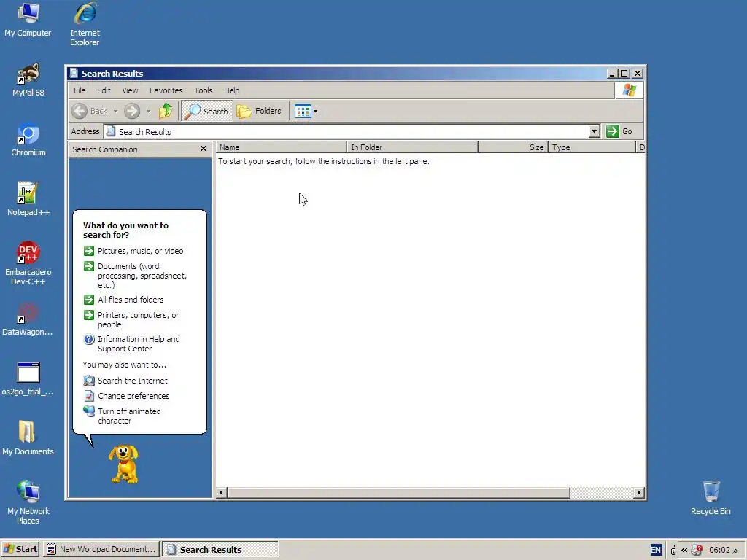Click horizontal scrollbar right arrow
This screenshot has height=560, width=747.
click(639, 493)
